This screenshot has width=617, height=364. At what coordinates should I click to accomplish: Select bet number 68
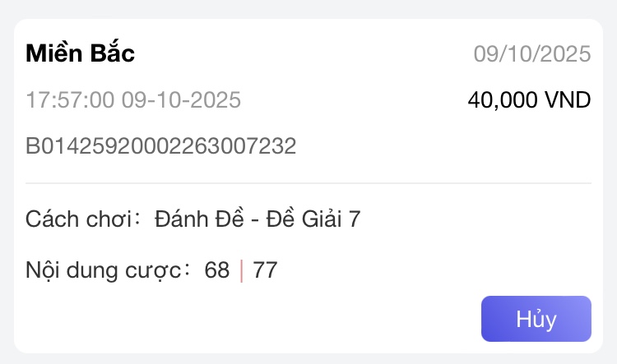coord(217,270)
